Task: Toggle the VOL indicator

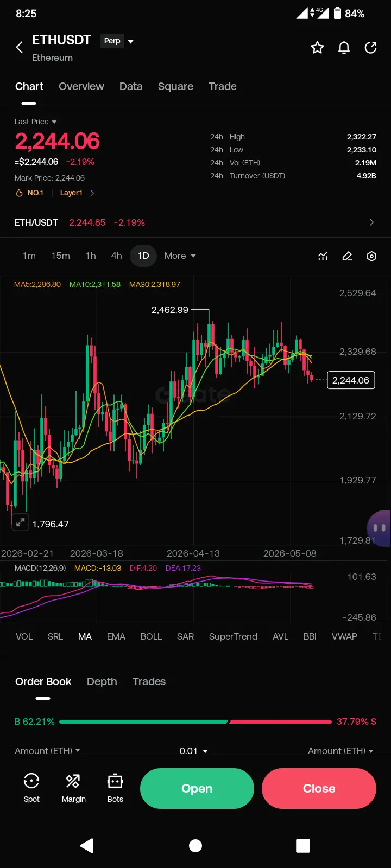Action: click(x=24, y=636)
